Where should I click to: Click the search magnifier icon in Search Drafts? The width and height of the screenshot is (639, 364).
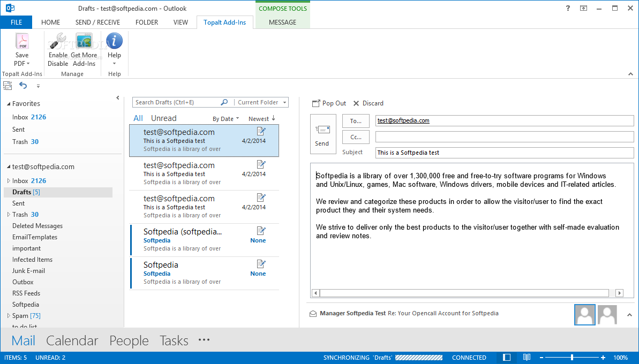coord(224,102)
